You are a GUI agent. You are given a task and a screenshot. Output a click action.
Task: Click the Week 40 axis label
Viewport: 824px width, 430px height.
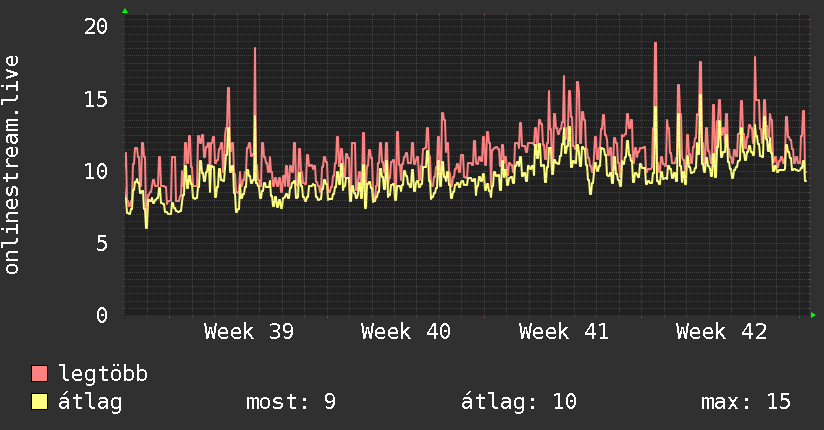pyautogui.click(x=406, y=332)
